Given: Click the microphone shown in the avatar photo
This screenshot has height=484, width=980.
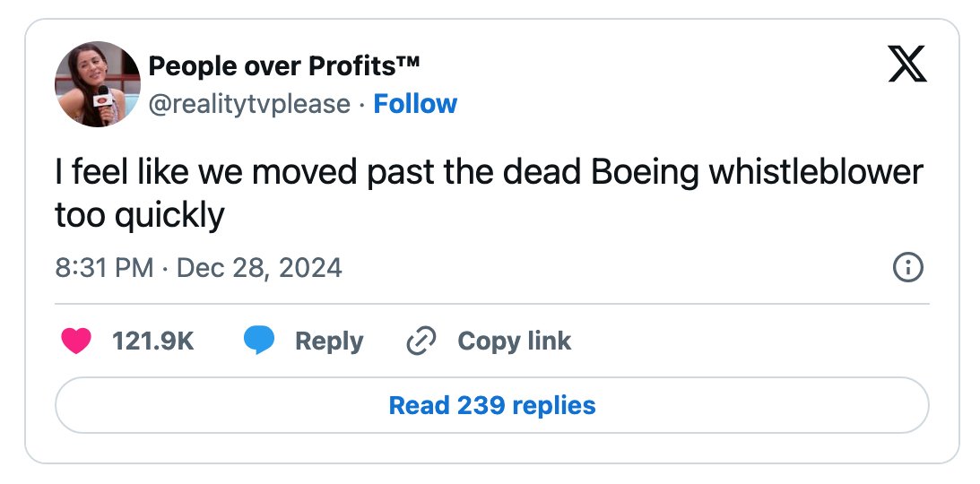Looking at the screenshot, I should coord(104,103).
